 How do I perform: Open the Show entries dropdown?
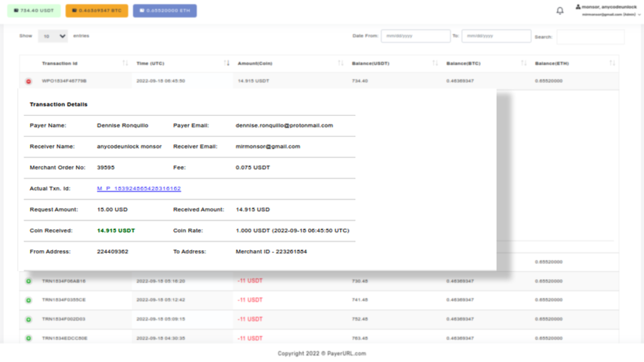[53, 36]
